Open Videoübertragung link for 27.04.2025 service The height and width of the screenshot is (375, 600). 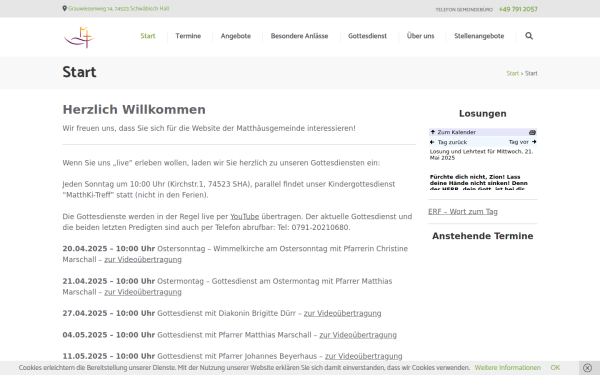pyautogui.click(x=342, y=313)
